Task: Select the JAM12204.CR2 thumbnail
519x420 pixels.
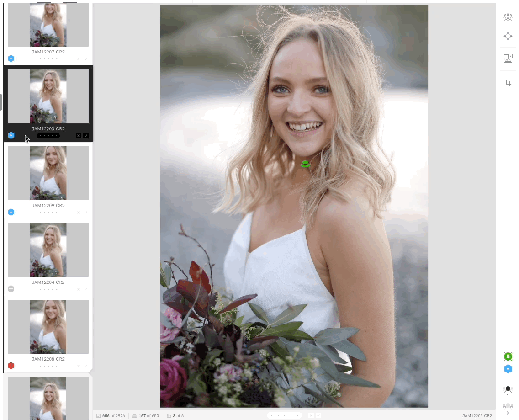Action: 48,250
